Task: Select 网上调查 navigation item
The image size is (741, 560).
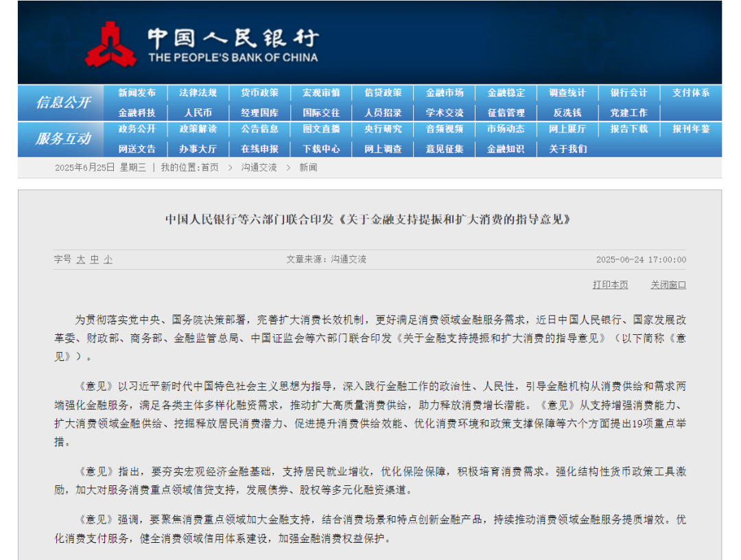Action: (383, 149)
